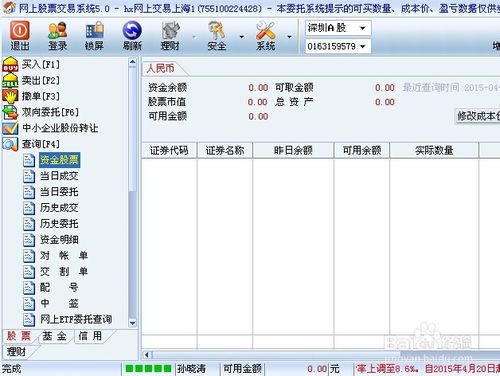This screenshot has height=376, width=500.
Task: Click the 修改成本 button
Action: pyautogui.click(x=478, y=116)
